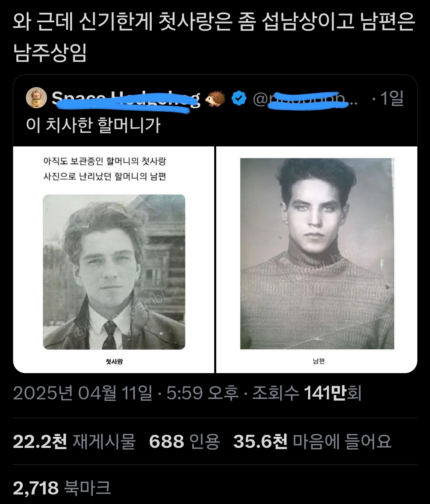Tap the 첫사랑 caption under left photo

point(114,361)
